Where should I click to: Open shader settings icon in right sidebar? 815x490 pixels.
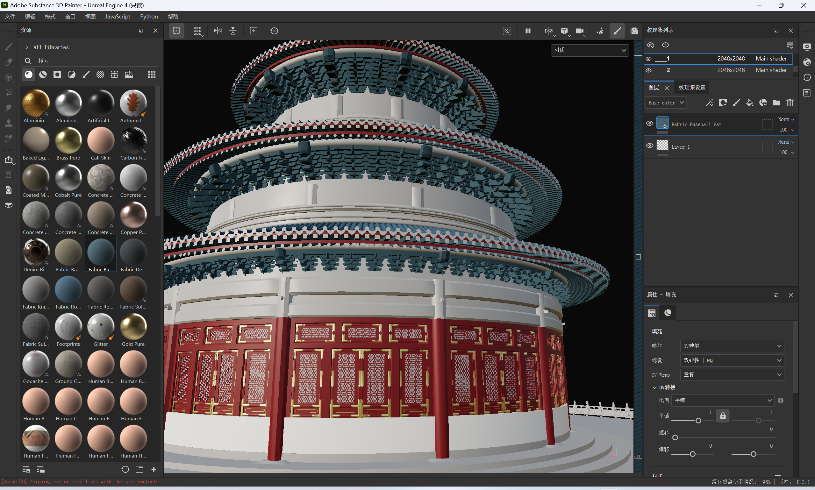pos(807,62)
